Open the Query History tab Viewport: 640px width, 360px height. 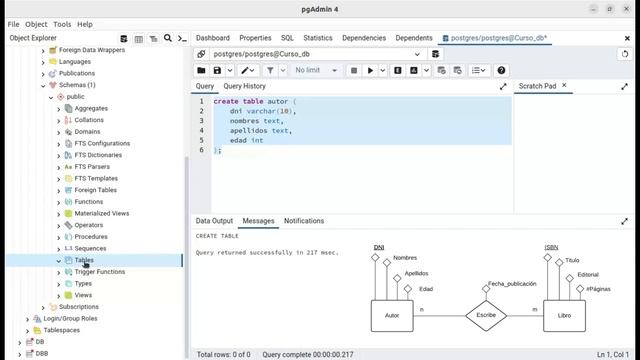pyautogui.click(x=244, y=86)
